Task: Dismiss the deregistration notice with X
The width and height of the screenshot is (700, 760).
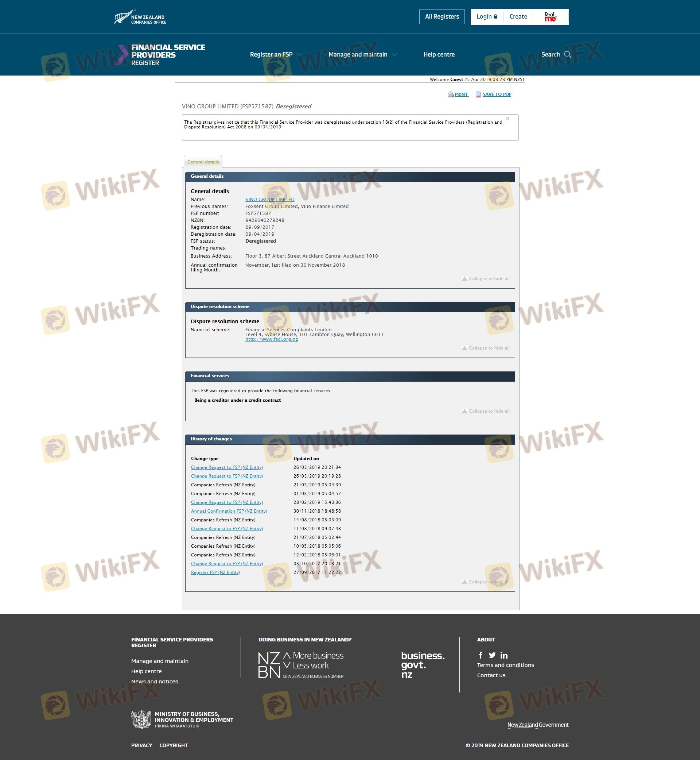Action: [x=507, y=119]
